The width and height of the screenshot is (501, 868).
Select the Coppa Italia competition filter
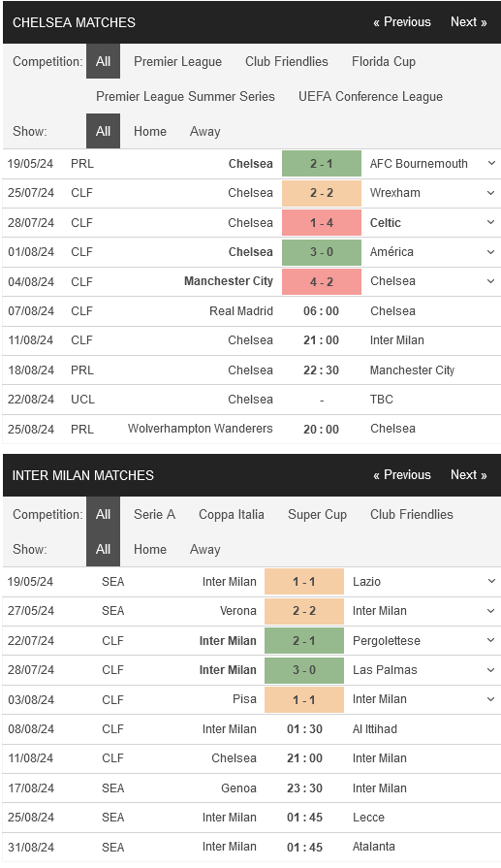[232, 514]
